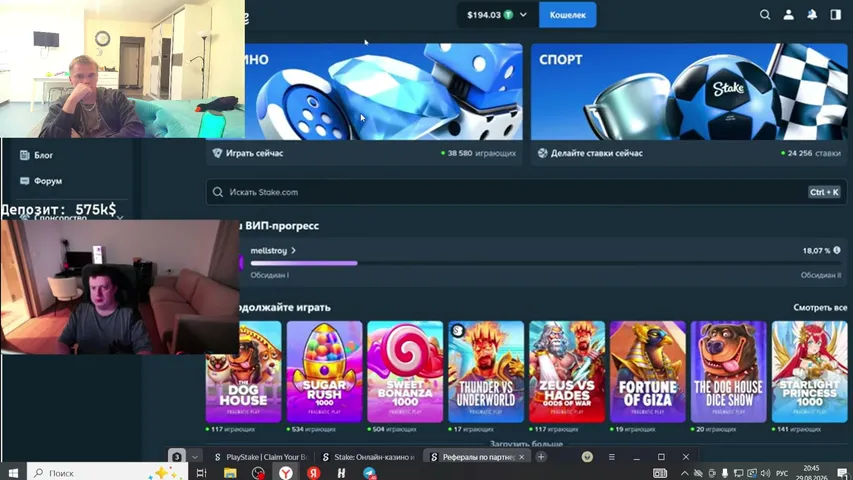
Task: Open a new browser tab
Action: (541, 457)
